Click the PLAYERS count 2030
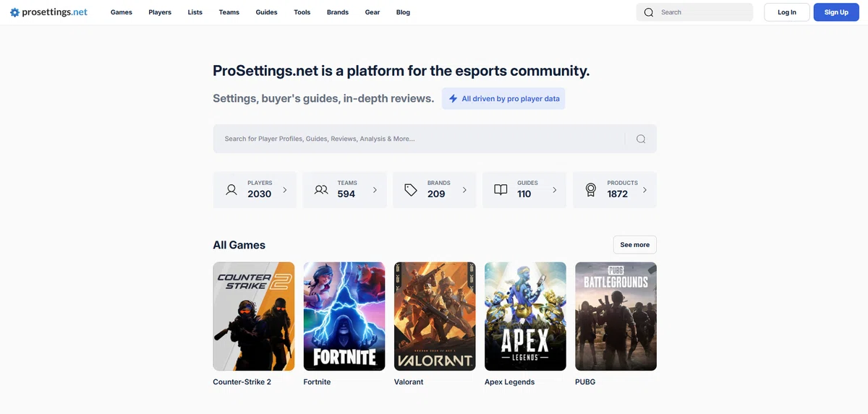The width and height of the screenshot is (868, 414). 259,194
